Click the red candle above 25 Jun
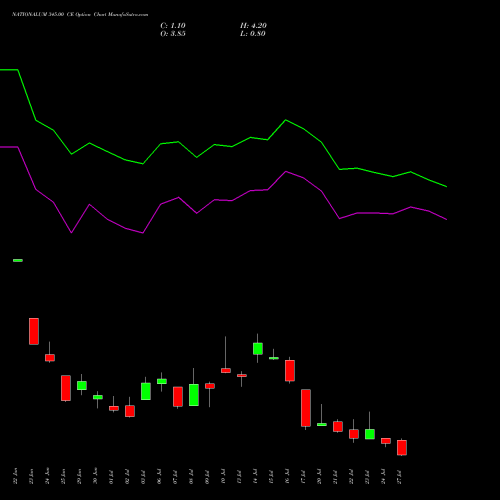Screen dimensions: 500x500 click(x=66, y=388)
